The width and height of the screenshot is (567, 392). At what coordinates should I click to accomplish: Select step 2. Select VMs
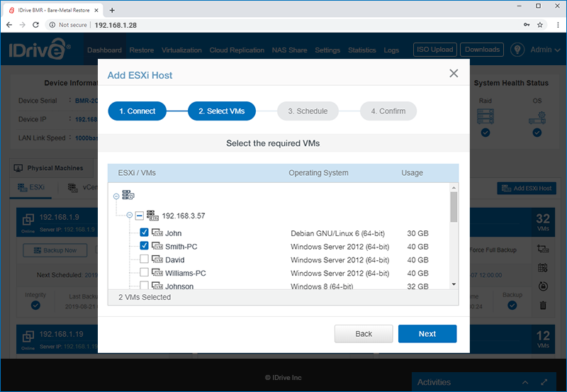pos(222,111)
